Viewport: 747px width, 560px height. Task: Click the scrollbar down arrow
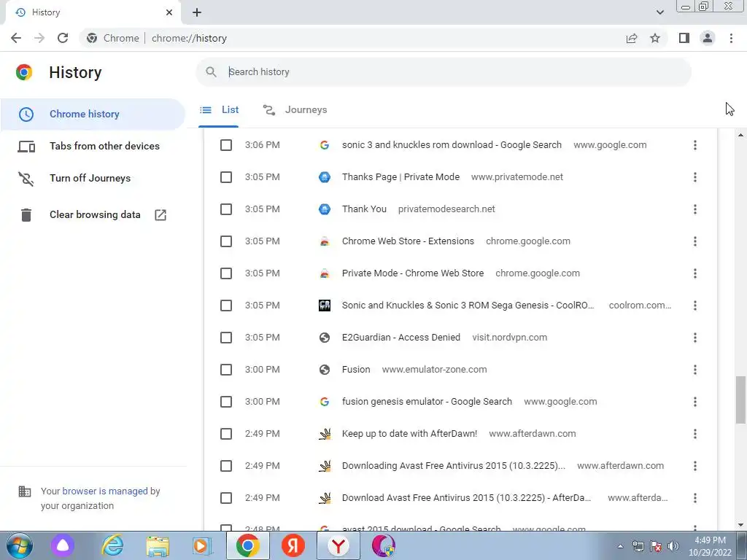(740, 525)
